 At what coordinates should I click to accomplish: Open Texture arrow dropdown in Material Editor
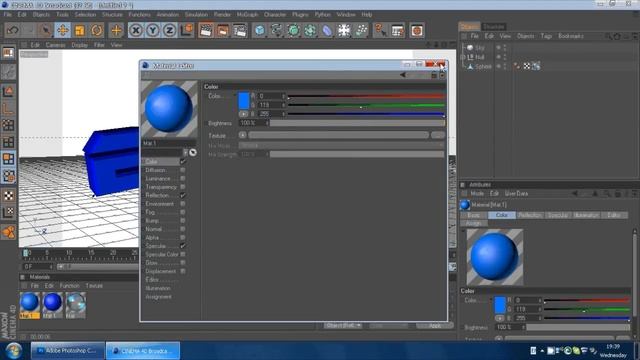point(242,135)
